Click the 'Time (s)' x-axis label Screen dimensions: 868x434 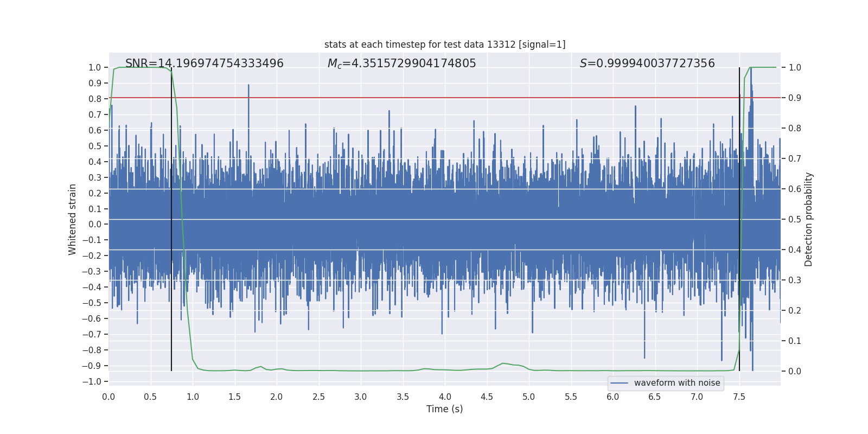tap(444, 409)
